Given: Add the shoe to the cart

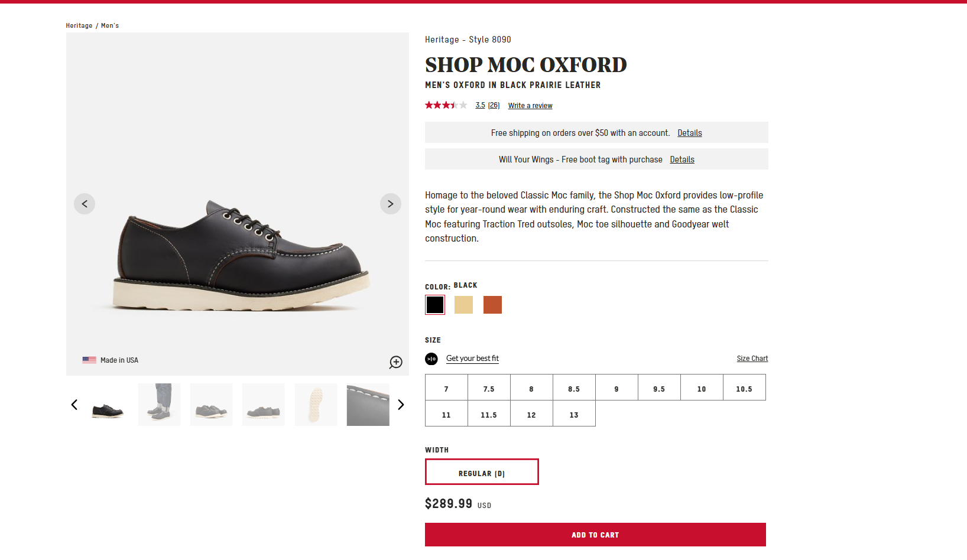Looking at the screenshot, I should (595, 535).
